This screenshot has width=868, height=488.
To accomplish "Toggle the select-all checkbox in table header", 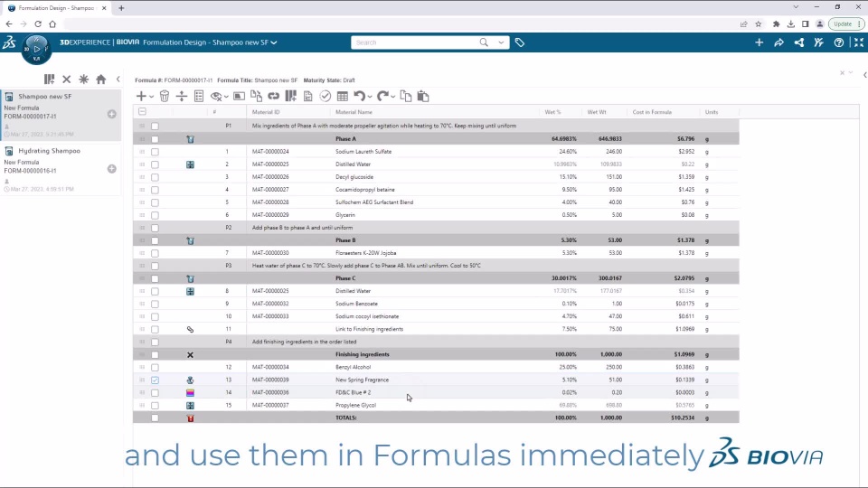I will 142,112.
